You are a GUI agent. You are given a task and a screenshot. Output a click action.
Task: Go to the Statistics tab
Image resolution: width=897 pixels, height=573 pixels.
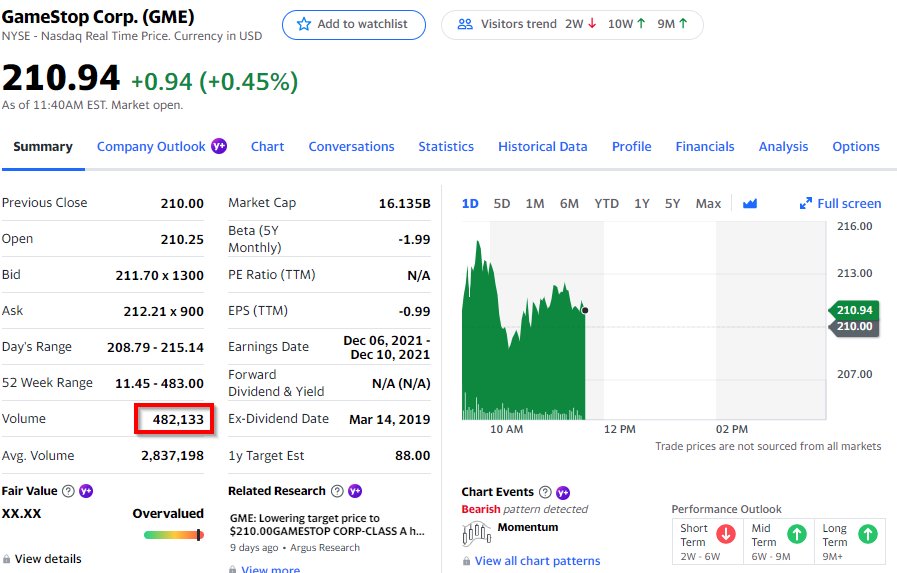446,147
